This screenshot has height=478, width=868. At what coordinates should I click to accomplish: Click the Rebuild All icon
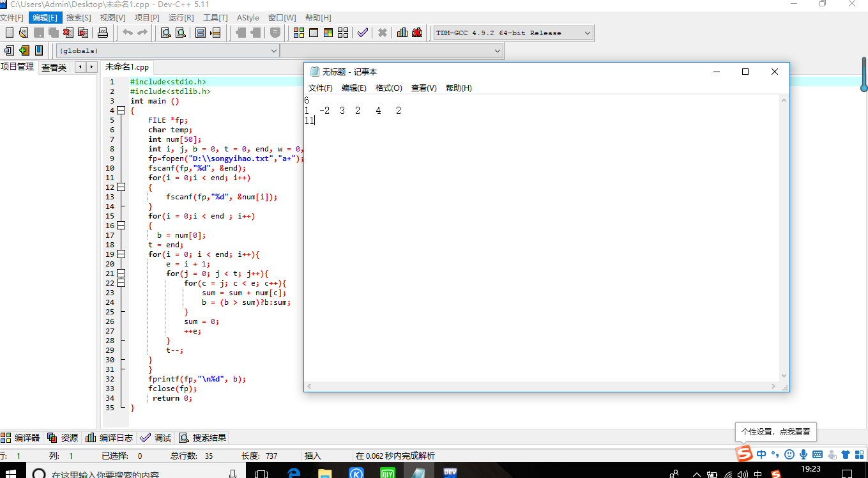pos(343,33)
